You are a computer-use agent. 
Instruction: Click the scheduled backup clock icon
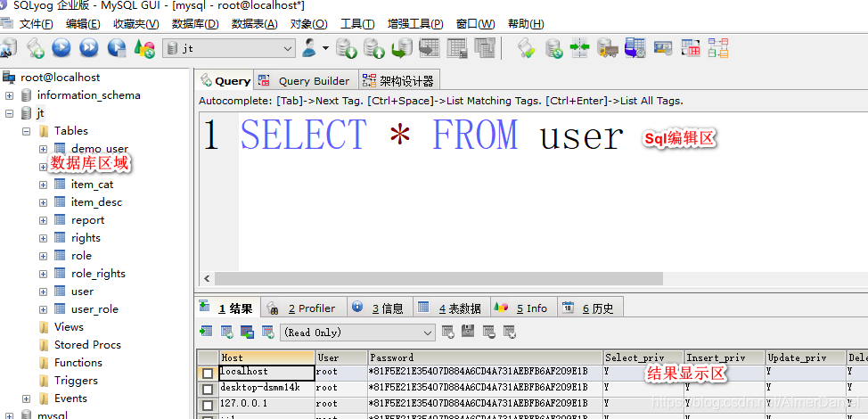coord(635,48)
